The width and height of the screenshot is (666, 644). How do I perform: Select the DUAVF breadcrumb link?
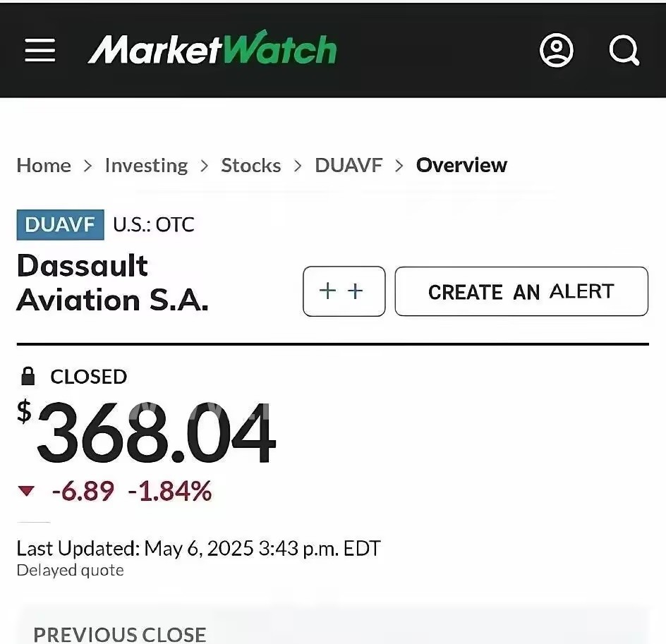pos(349,165)
